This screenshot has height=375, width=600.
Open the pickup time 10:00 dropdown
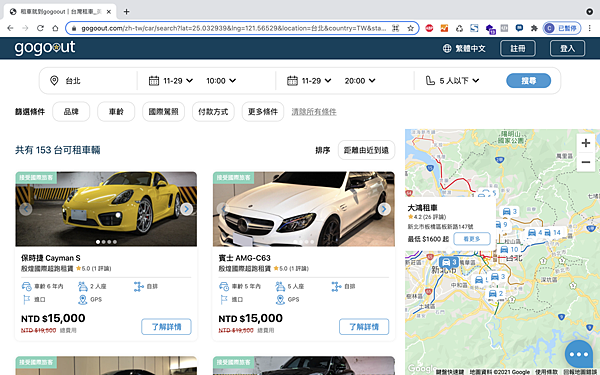coord(221,81)
